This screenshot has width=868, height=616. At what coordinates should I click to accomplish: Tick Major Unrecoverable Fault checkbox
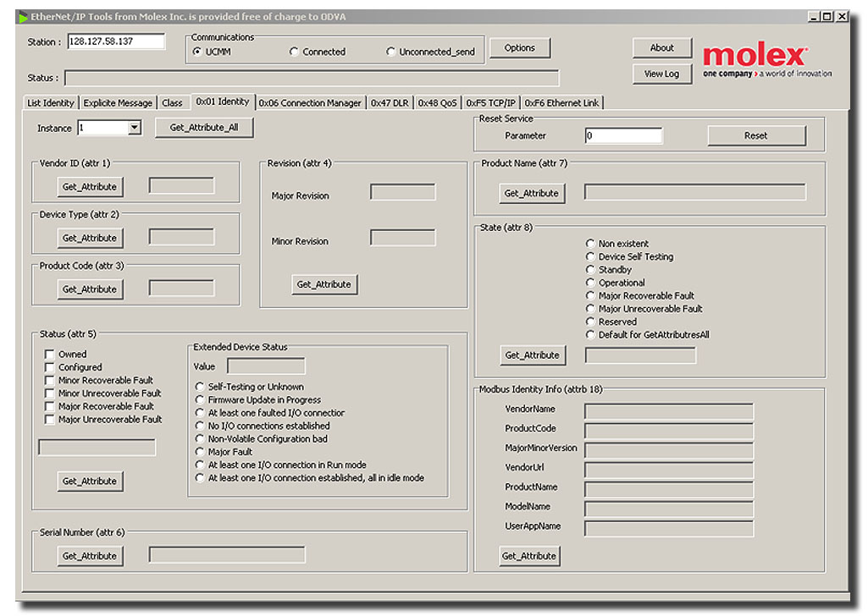tap(50, 420)
